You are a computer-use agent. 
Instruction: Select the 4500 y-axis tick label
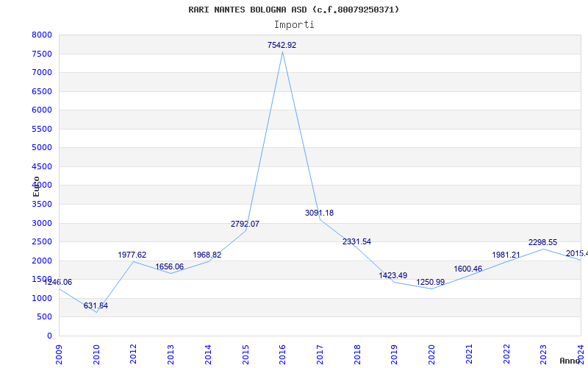click(x=42, y=167)
